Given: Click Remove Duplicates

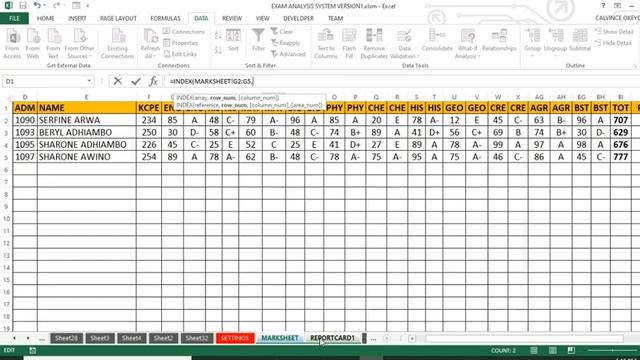Looking at the screenshot, I should [x=374, y=44].
